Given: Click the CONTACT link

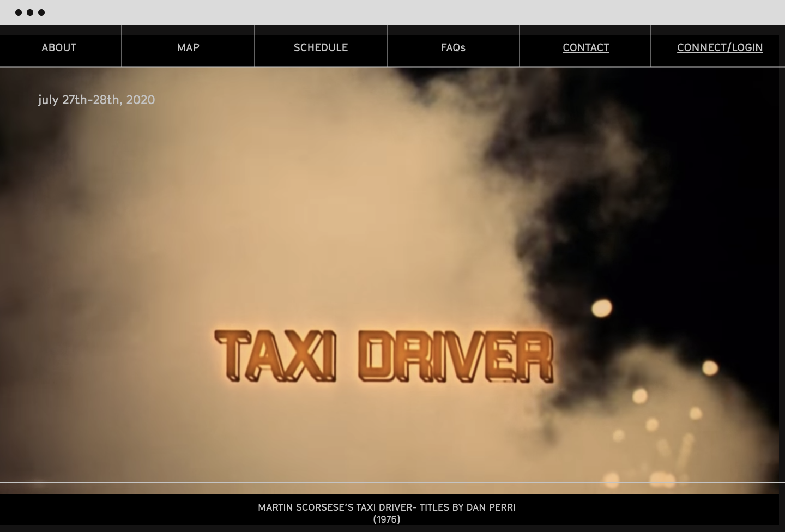Looking at the screenshot, I should click(585, 47).
